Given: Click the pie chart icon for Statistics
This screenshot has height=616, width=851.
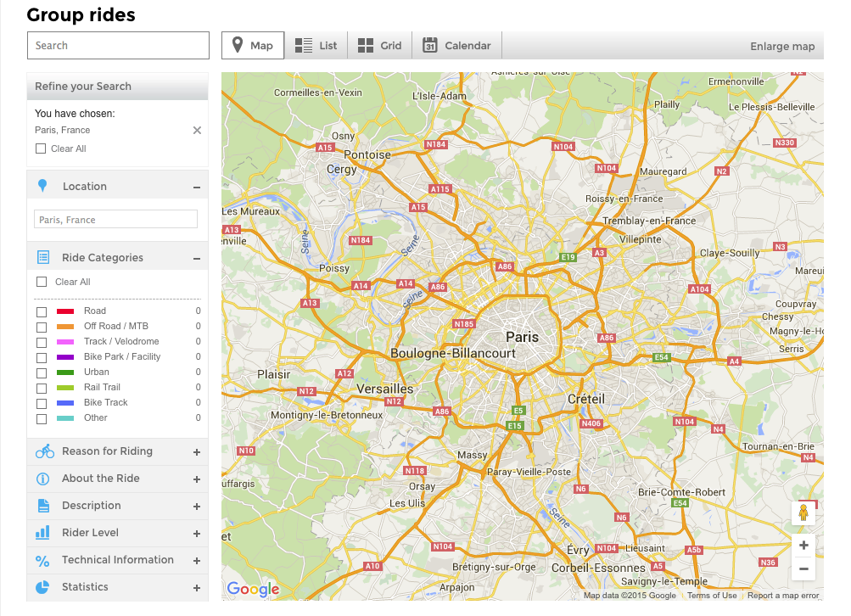Looking at the screenshot, I should click(x=42, y=587).
